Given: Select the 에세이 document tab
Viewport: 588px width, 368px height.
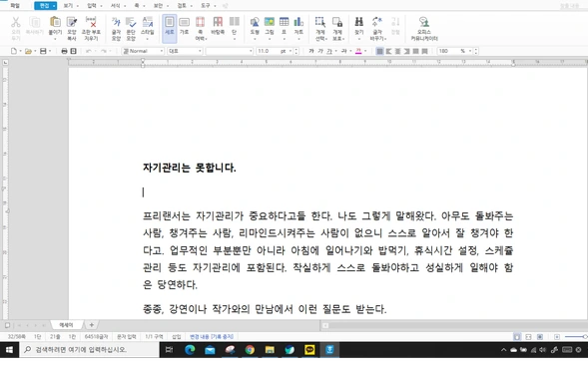Looking at the screenshot, I should [66, 325].
